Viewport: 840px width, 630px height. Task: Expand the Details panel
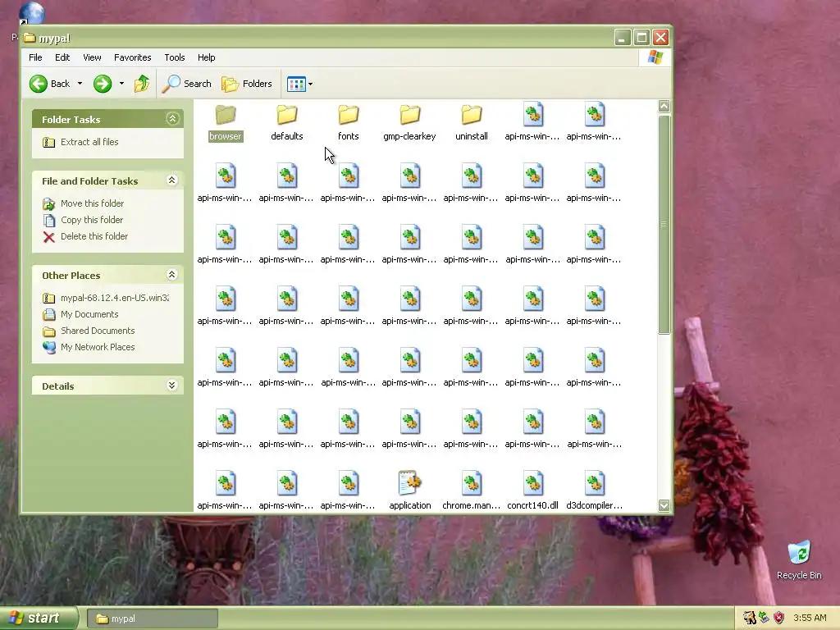(x=172, y=386)
